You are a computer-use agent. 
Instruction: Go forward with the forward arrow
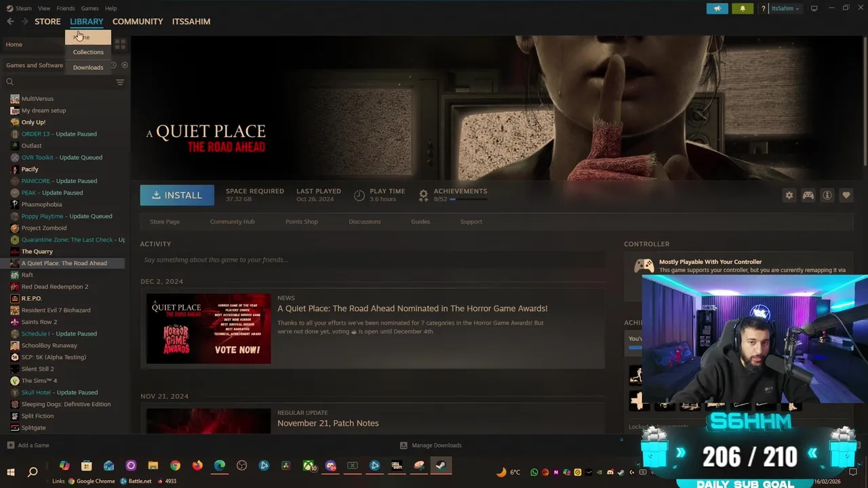(x=24, y=22)
